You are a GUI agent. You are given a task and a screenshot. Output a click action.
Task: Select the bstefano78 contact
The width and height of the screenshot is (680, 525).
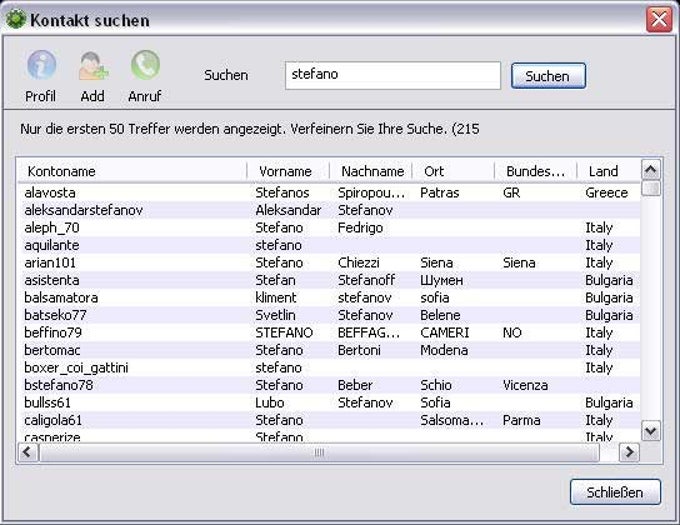[329, 385]
